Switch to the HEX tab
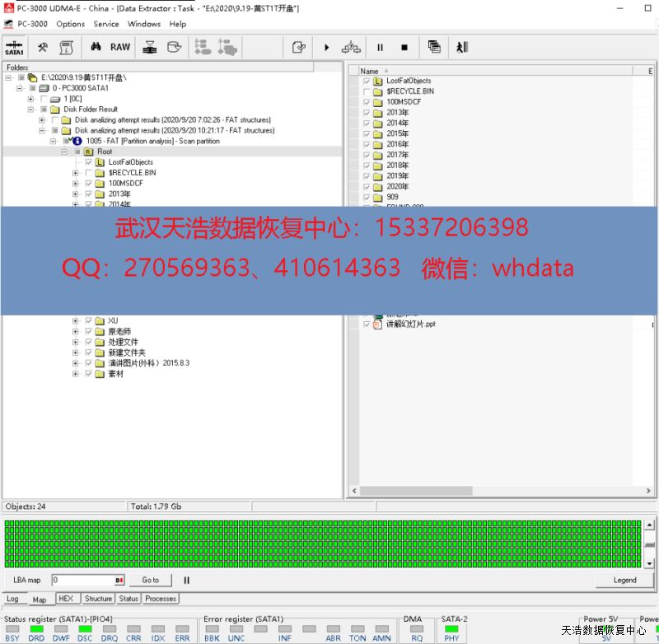This screenshot has height=644, width=659. [x=66, y=599]
